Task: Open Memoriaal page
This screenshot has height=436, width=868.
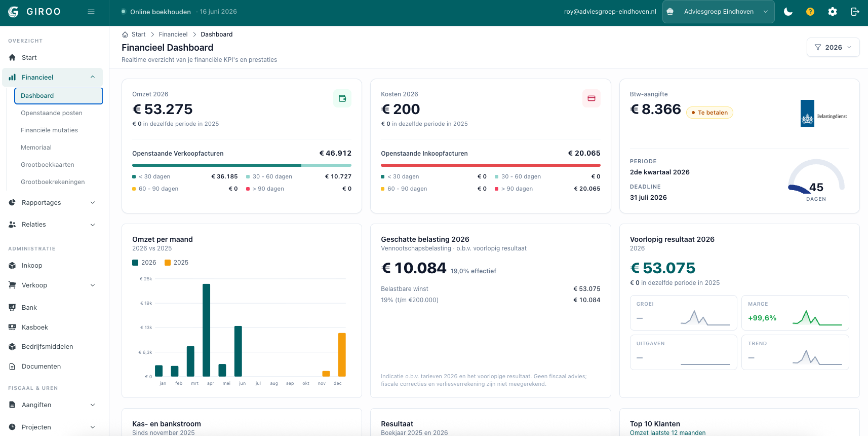Action: pyautogui.click(x=36, y=148)
